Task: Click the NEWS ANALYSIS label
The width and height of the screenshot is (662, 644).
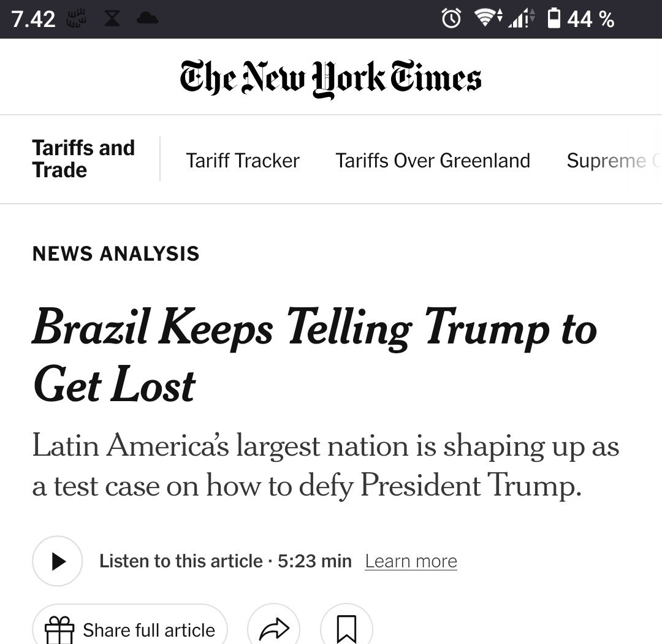Action: 116,253
